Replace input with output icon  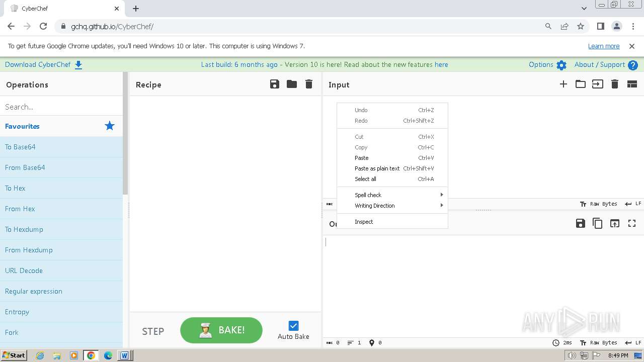(x=615, y=223)
